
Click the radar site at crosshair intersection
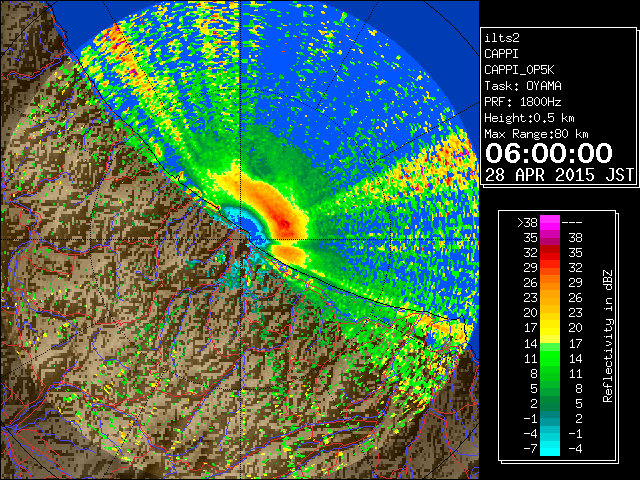point(240,240)
